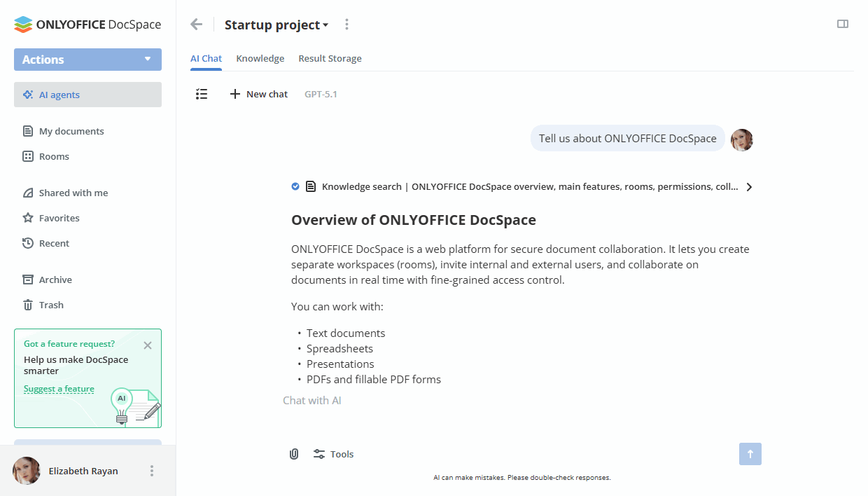Attach a file with the paperclip icon
The width and height of the screenshot is (868, 496).
click(x=293, y=454)
